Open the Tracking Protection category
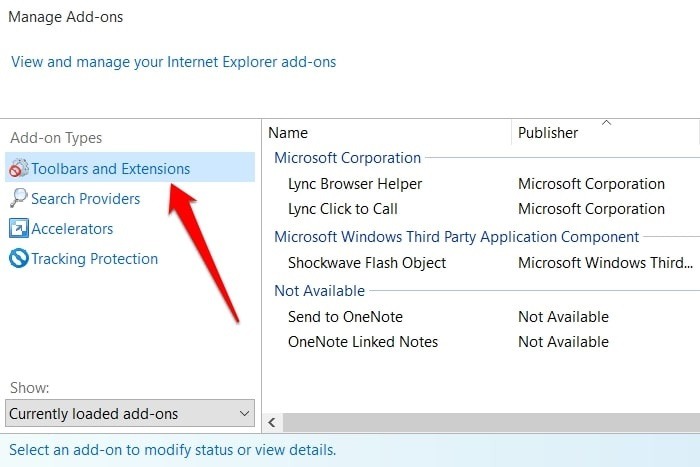The height and width of the screenshot is (467, 700). click(x=95, y=259)
